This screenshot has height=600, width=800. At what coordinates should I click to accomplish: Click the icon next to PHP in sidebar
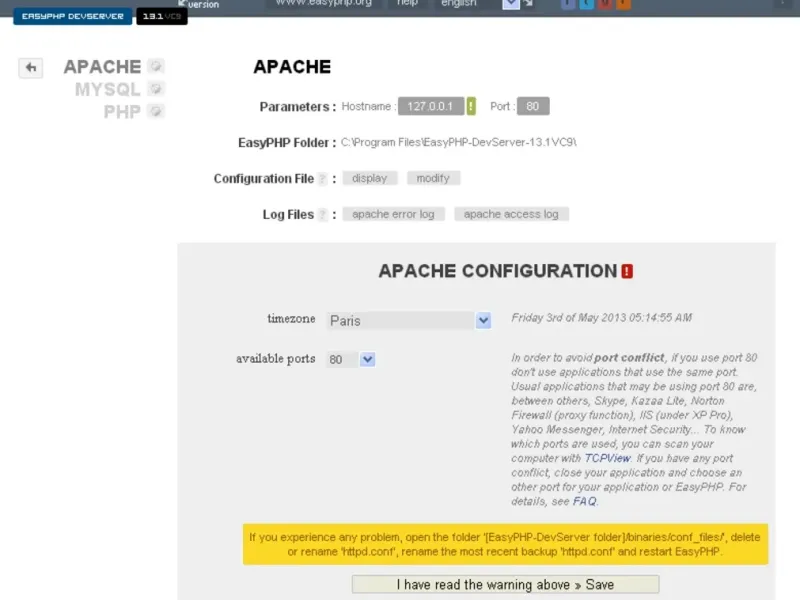[x=156, y=111]
